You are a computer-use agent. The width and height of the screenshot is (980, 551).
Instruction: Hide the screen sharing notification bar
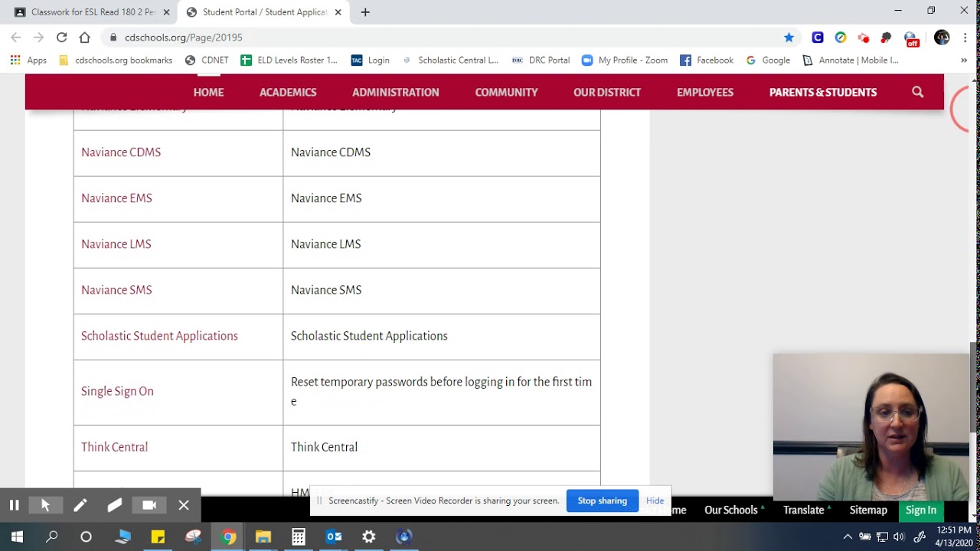655,500
